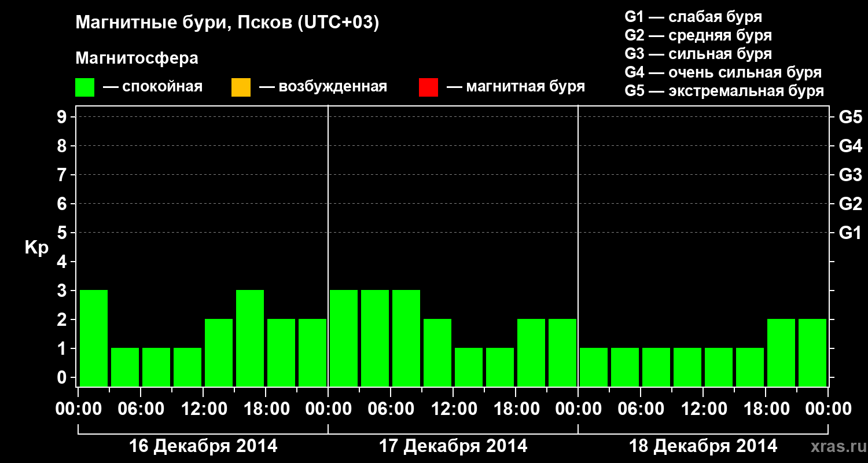868x463 pixels.
Task: Click the red 'магнитная буря' legend swatch
Action: click(428, 87)
